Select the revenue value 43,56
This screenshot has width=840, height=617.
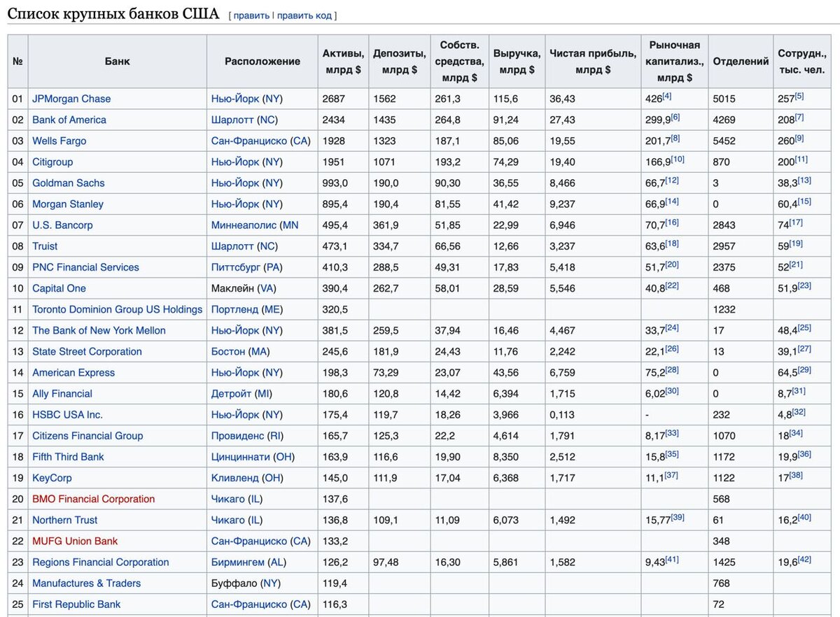506,372
